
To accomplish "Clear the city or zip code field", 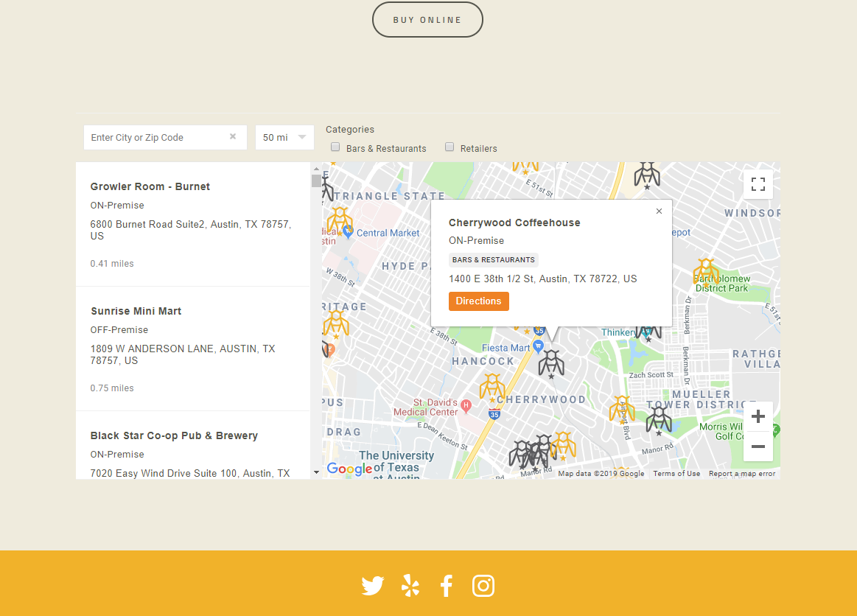I will [x=233, y=136].
